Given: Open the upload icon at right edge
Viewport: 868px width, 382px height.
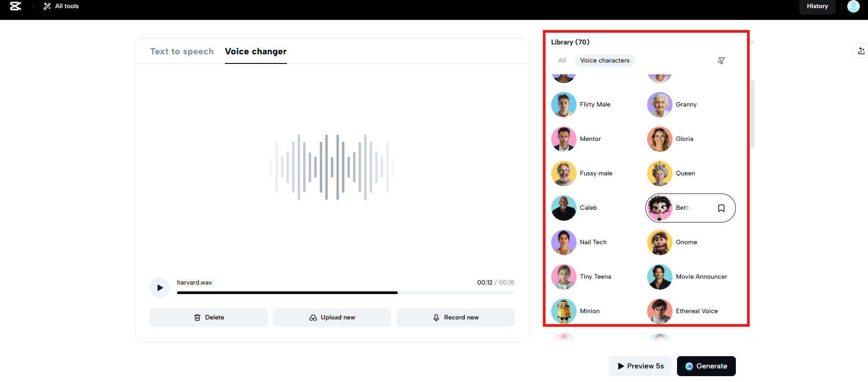Looking at the screenshot, I should click(861, 51).
